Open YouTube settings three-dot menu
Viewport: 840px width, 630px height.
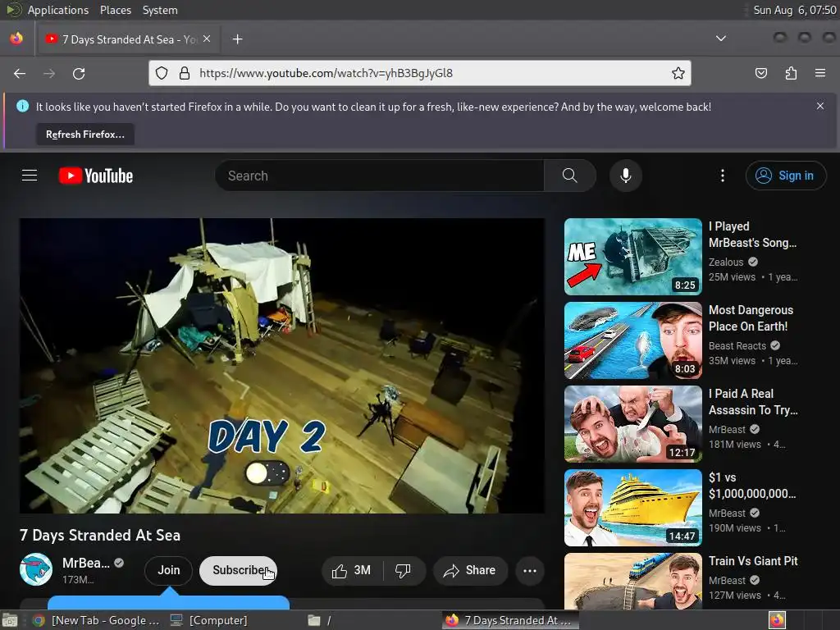(722, 176)
